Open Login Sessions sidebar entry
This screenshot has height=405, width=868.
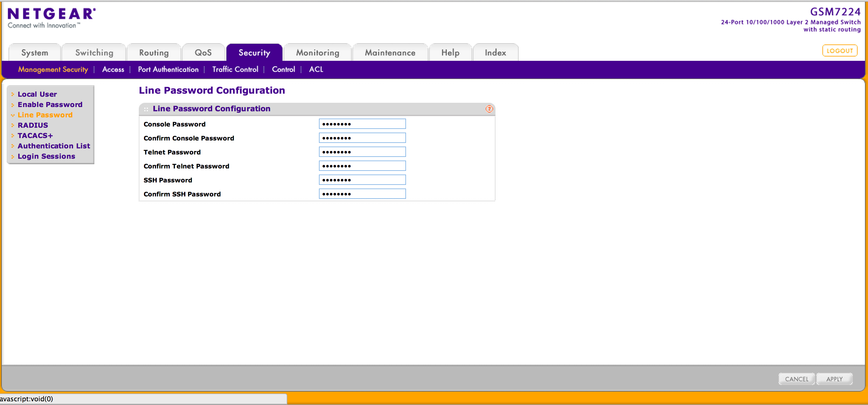[x=46, y=156]
